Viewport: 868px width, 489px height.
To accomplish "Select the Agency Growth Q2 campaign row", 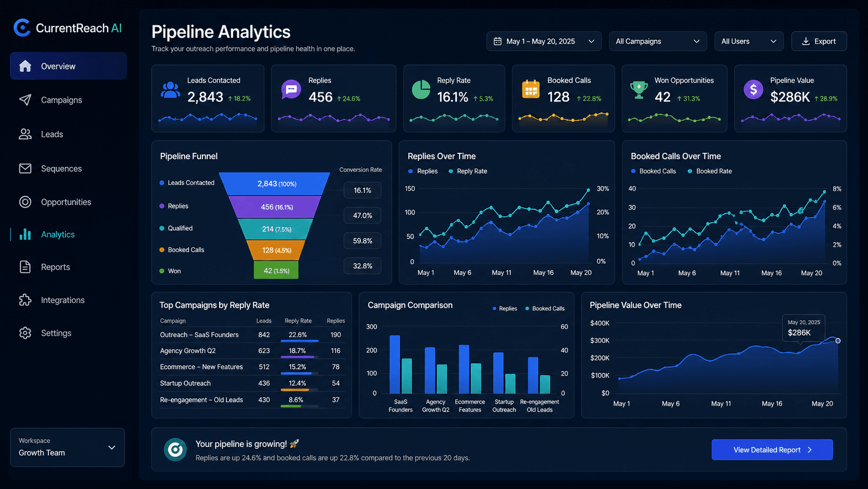I will pyautogui.click(x=252, y=351).
